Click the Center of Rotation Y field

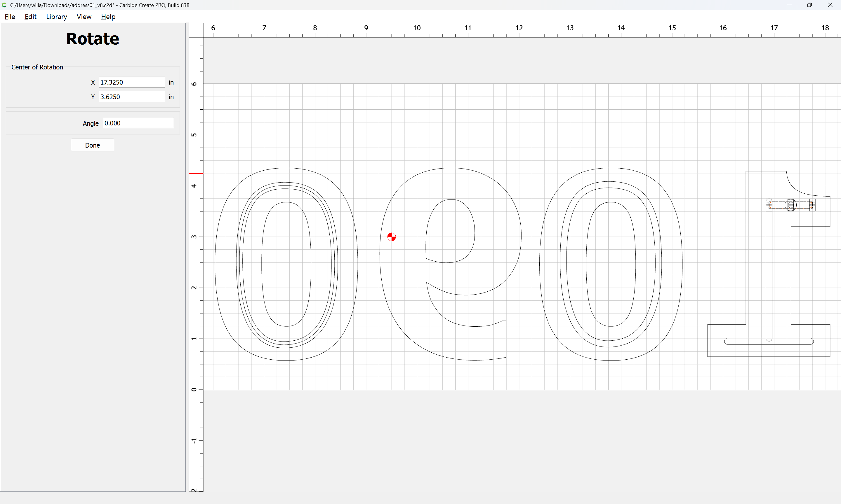pyautogui.click(x=132, y=97)
